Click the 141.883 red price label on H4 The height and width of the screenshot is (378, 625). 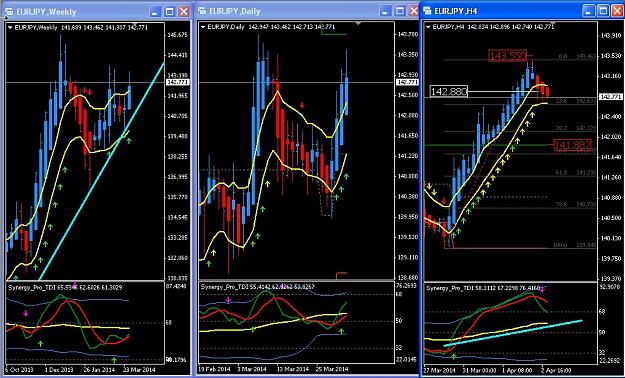pos(573,145)
